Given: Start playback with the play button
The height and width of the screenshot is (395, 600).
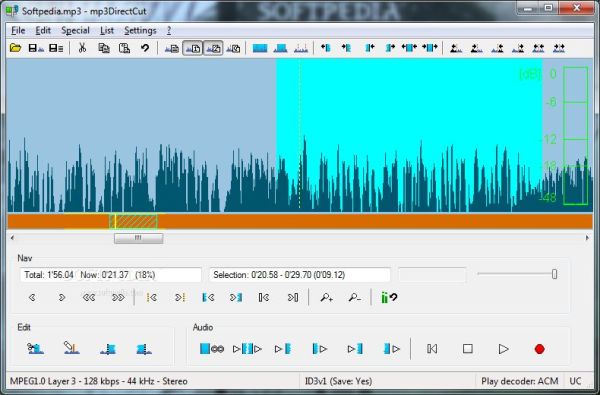Looking at the screenshot, I should tap(504, 349).
